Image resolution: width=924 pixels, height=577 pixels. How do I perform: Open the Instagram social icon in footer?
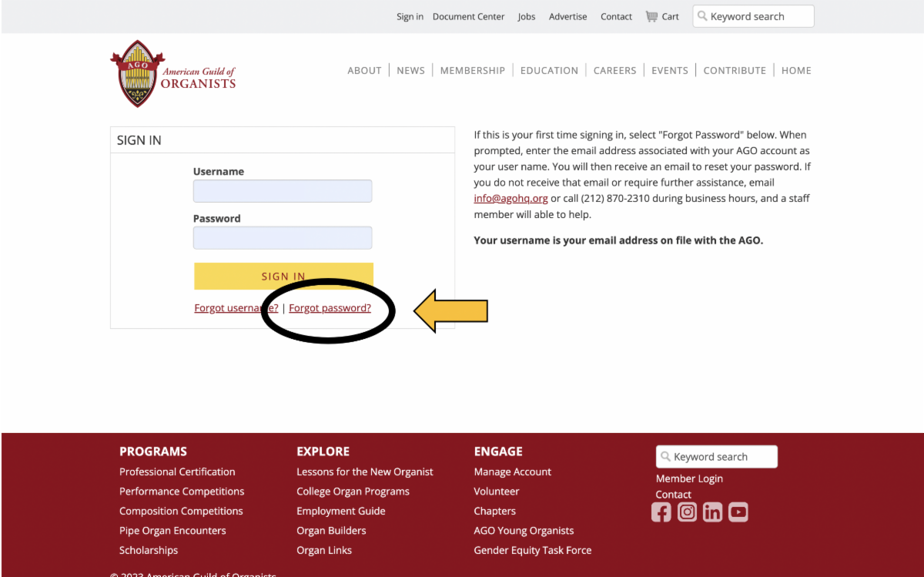tap(687, 512)
